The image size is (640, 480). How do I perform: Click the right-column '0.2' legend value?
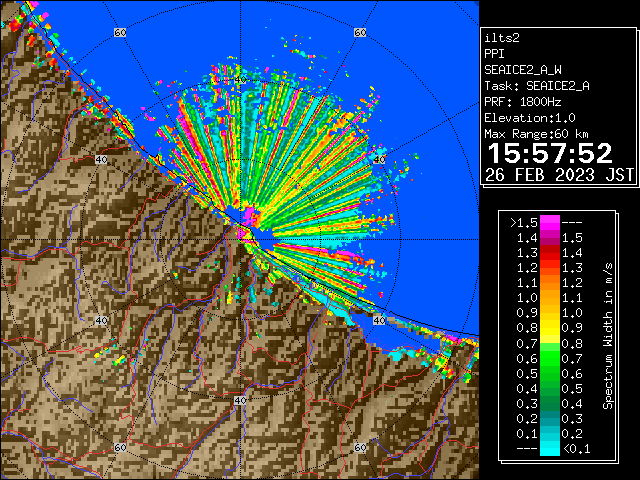572,433
